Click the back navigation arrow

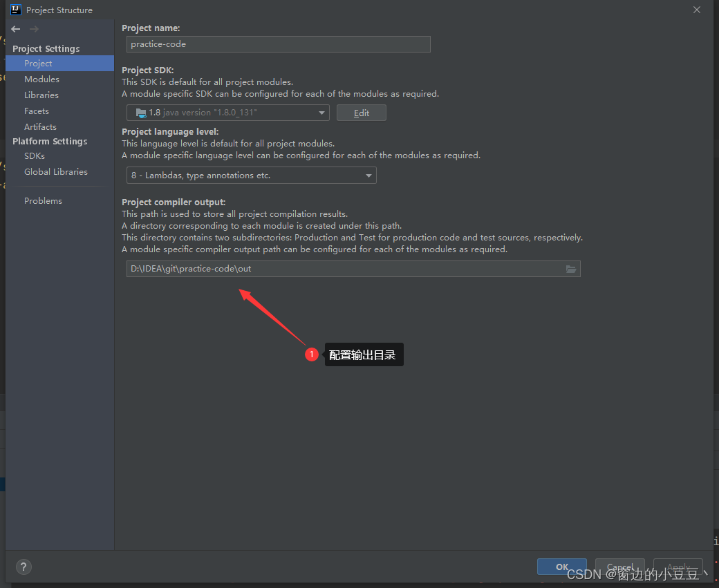(x=15, y=29)
